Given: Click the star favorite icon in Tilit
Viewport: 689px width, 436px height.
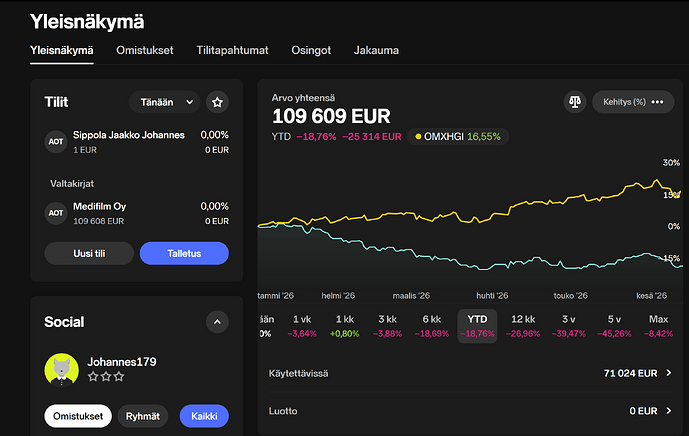Looking at the screenshot, I should (217, 102).
